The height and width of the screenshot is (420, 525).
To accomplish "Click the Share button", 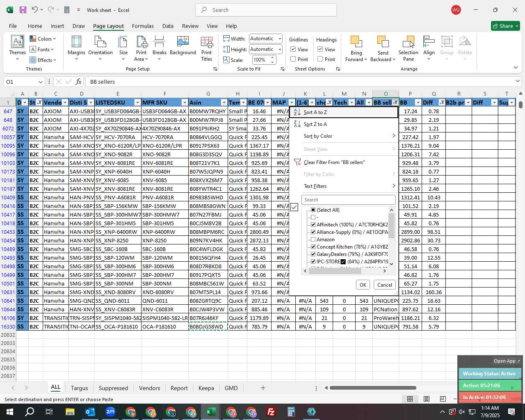I will [506, 26].
